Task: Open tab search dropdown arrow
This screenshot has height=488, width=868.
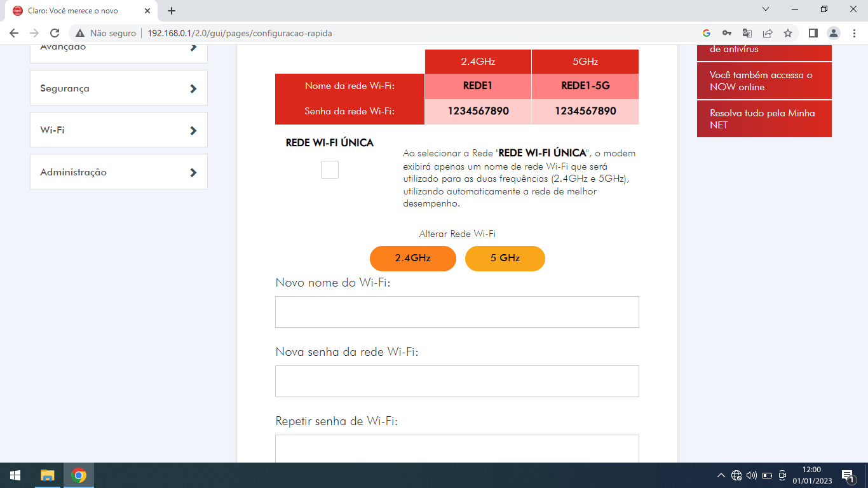Action: click(x=766, y=9)
